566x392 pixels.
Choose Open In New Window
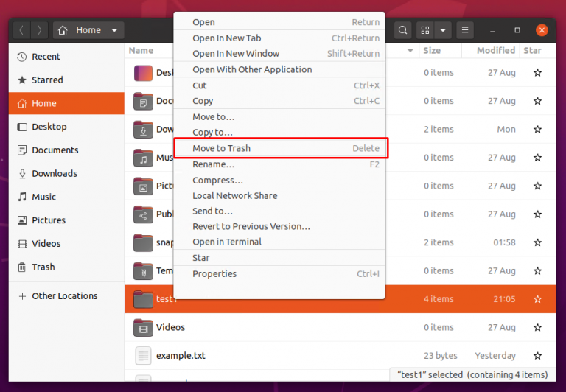[279, 54]
